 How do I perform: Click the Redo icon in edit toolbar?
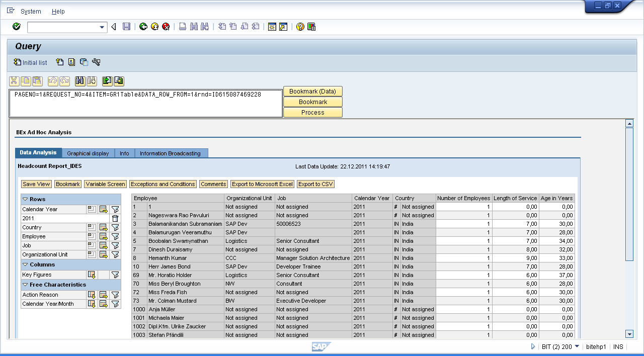(64, 80)
